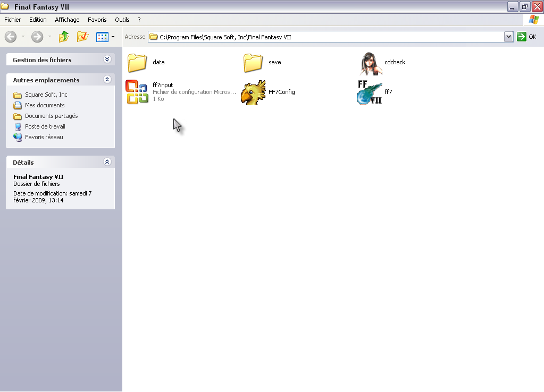Open the view mode dropdown arrow
Image resolution: width=544 pixels, height=392 pixels.
click(113, 37)
